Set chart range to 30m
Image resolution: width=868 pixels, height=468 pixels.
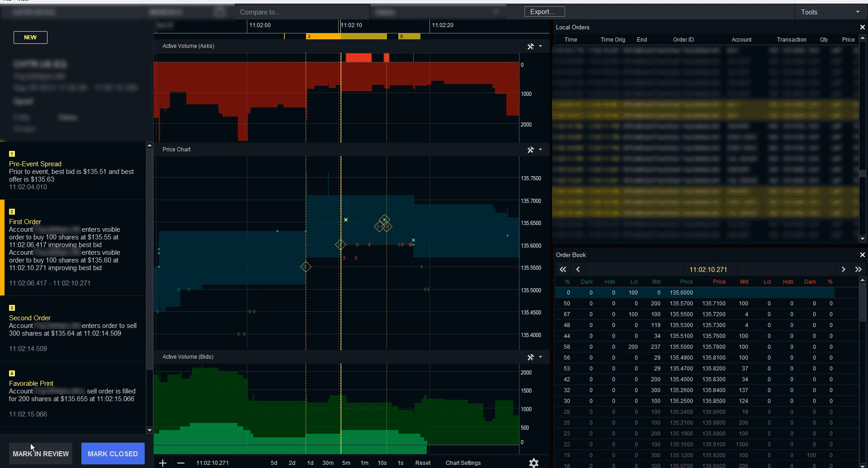[x=328, y=463]
